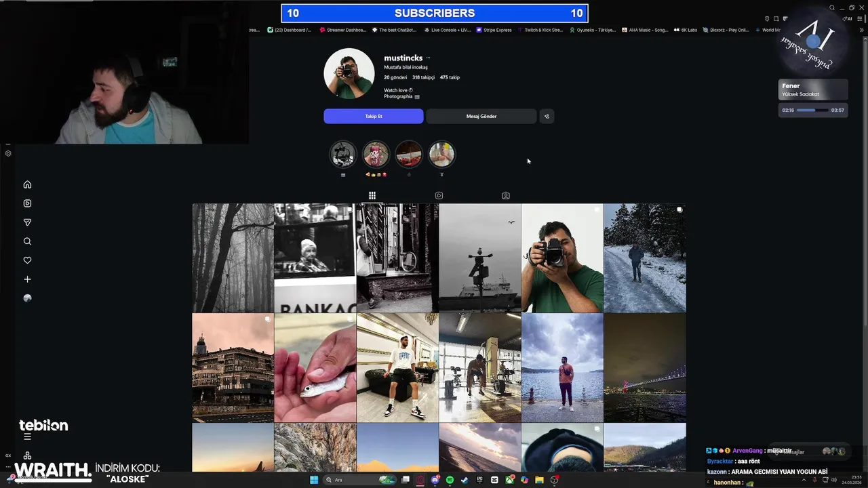868x488 pixels.
Task: Open Steam from the taskbar
Action: tap(465, 480)
